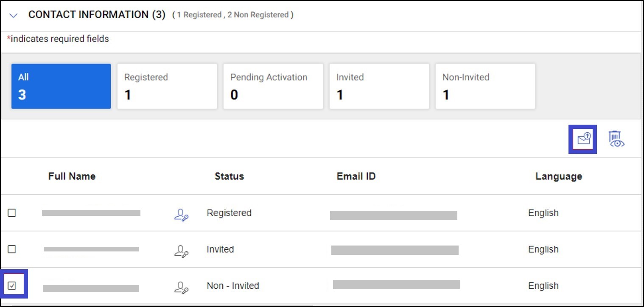Click the Language column header
This screenshot has height=307, width=644.
coord(558,176)
